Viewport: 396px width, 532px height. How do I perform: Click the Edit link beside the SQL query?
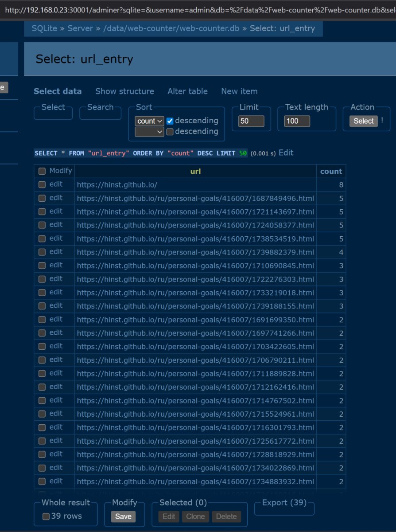coord(286,153)
